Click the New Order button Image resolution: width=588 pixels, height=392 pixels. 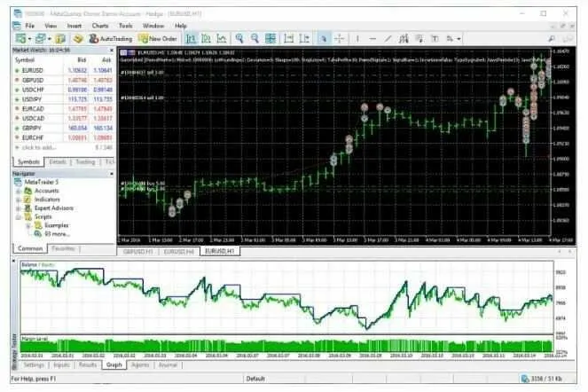(x=158, y=38)
